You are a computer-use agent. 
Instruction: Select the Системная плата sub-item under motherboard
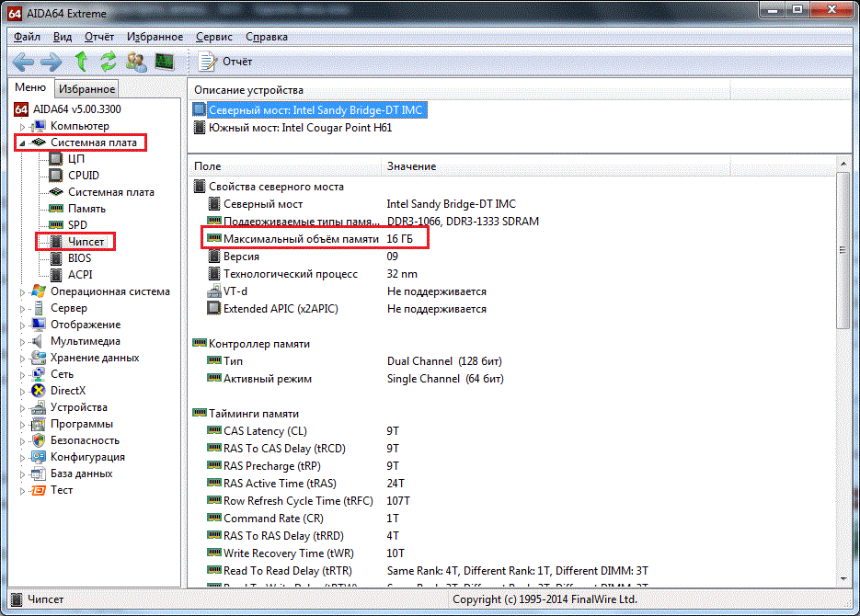[110, 192]
